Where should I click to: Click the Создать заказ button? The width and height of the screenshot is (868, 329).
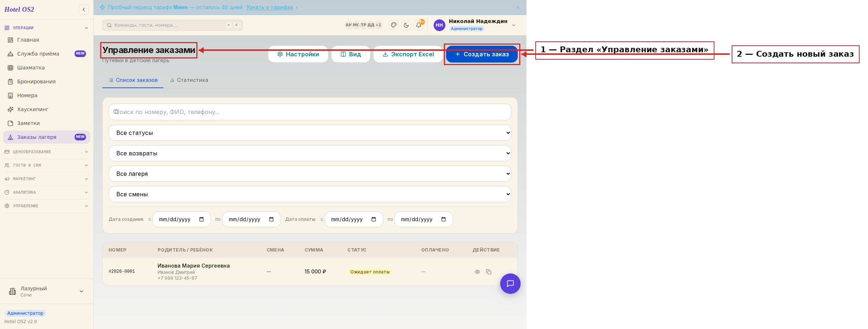(x=482, y=54)
